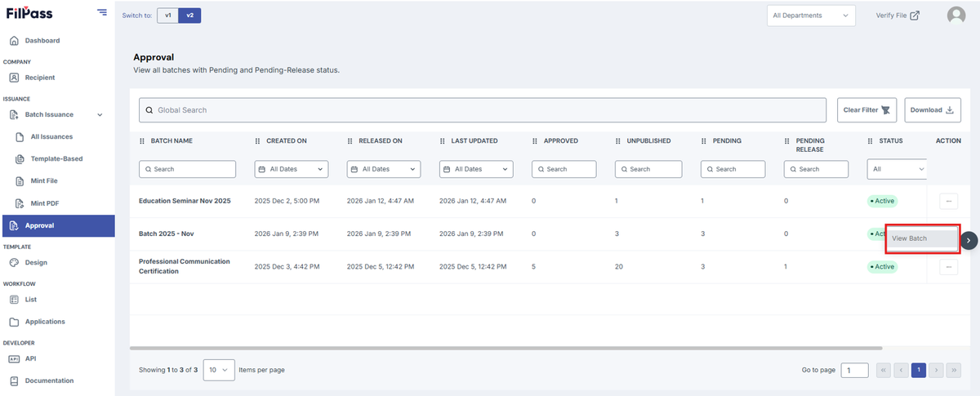Open All Issuances in the sidebar
980x396 pixels.
coord(51,137)
